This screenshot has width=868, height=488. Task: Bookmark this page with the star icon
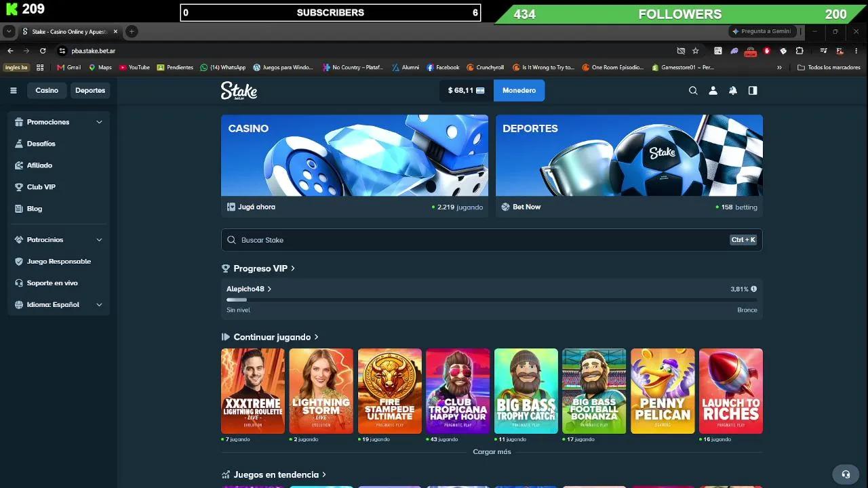point(695,51)
